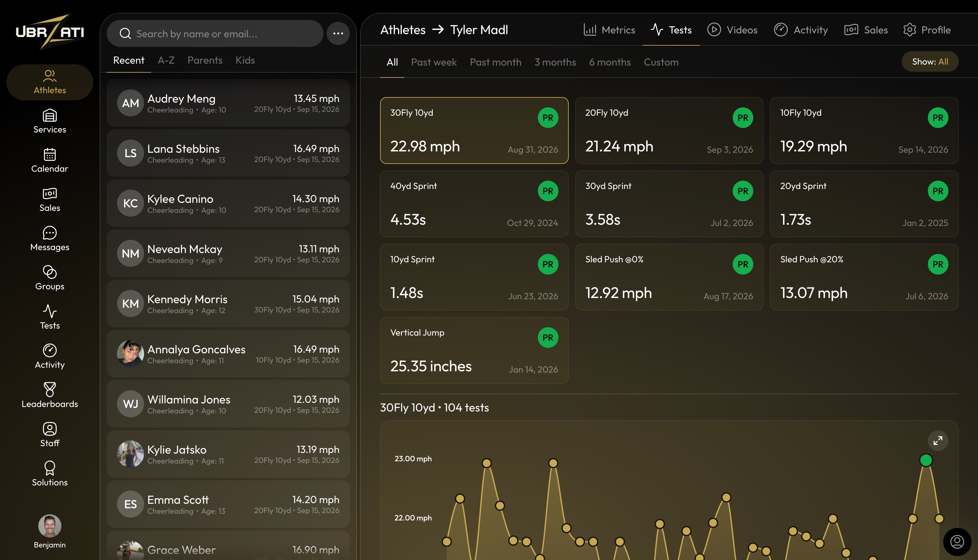Open the support widget at bottom right
Screen dimensions: 978x560
click(957, 542)
